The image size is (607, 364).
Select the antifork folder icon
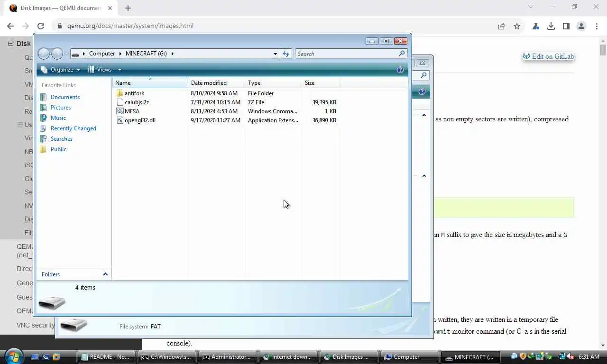point(120,93)
